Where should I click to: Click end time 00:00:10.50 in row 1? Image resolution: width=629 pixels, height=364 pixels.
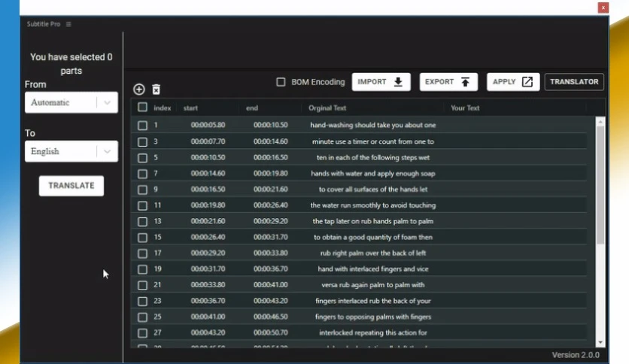(271, 125)
